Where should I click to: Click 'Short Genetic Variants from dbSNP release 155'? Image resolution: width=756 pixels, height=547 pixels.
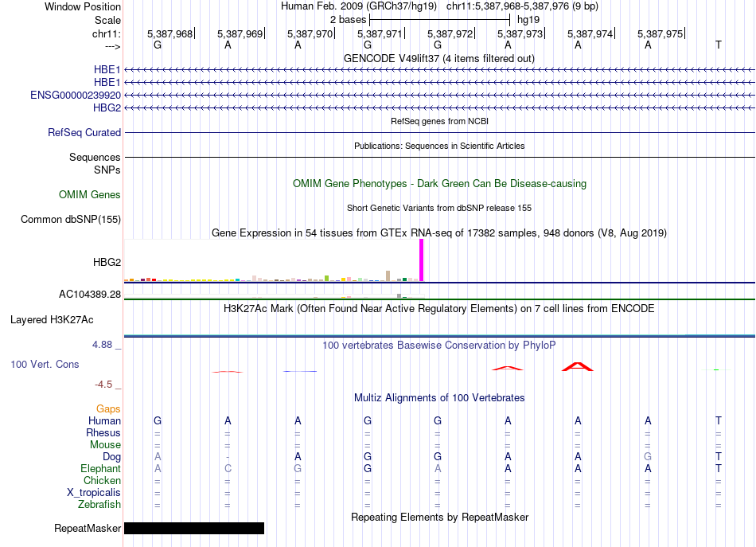(x=439, y=208)
